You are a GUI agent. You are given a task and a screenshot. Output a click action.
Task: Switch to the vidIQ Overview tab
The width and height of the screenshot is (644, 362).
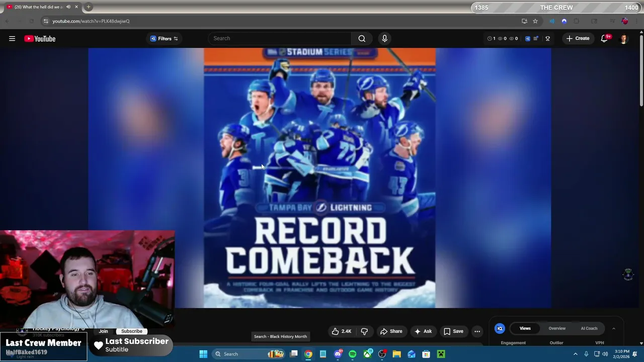coord(557,328)
